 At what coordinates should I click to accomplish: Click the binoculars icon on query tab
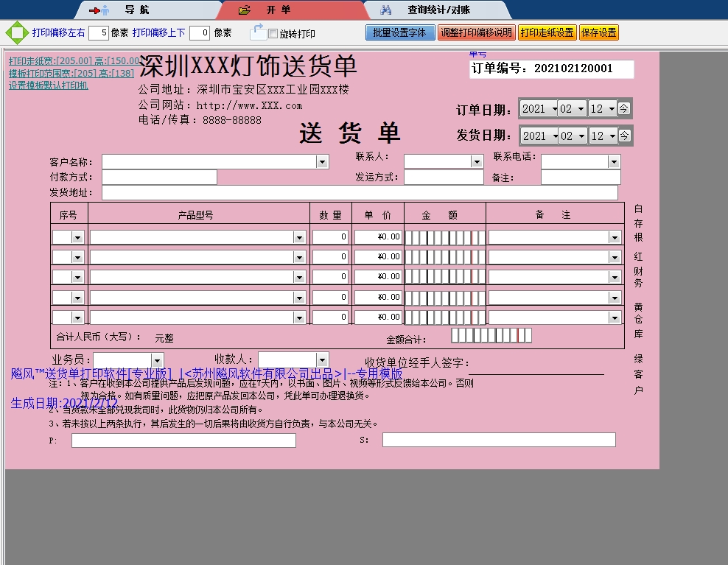coord(385,10)
